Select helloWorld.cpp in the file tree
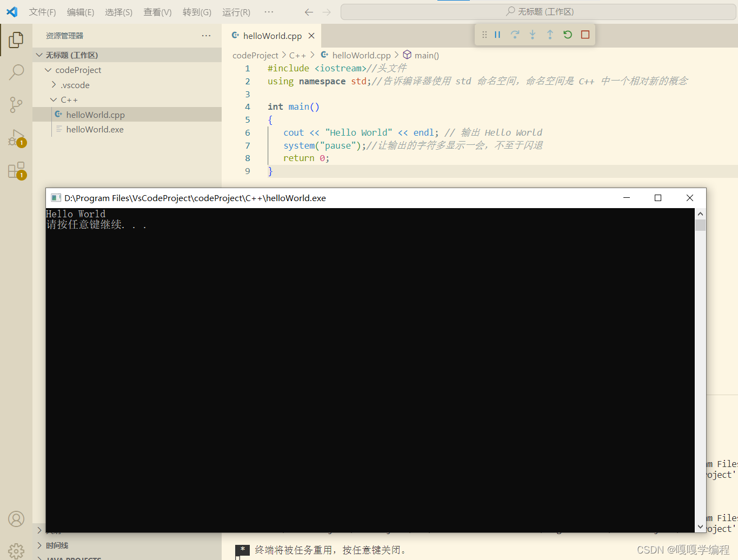This screenshot has width=738, height=560. coord(127,115)
